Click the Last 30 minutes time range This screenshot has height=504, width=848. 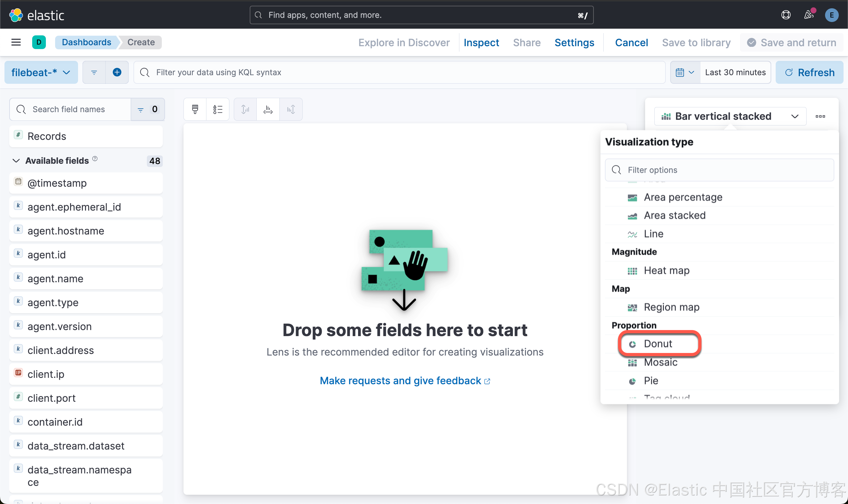735,72
